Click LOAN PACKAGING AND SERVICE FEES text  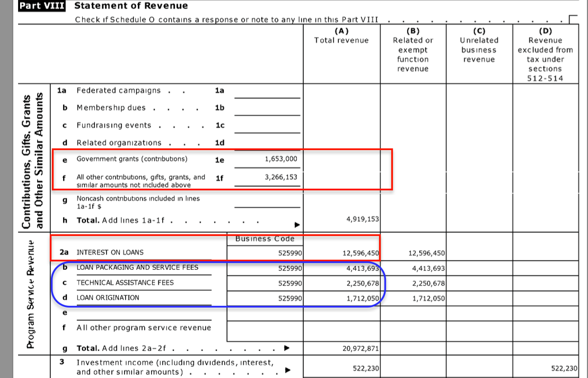137,268
